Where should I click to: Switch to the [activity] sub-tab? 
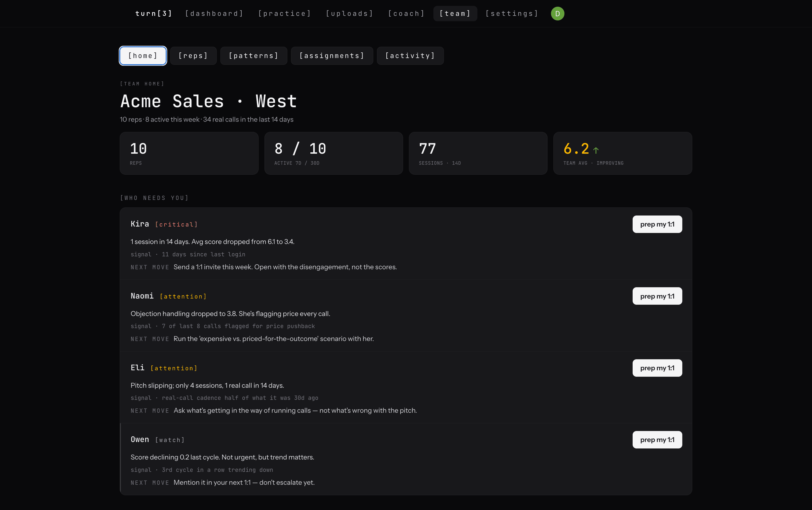pos(410,56)
